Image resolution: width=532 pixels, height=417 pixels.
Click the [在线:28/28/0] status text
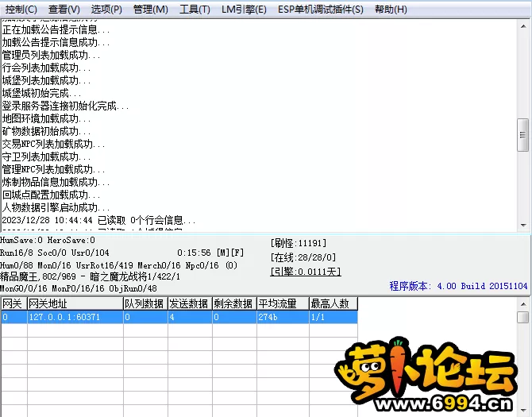(x=303, y=257)
